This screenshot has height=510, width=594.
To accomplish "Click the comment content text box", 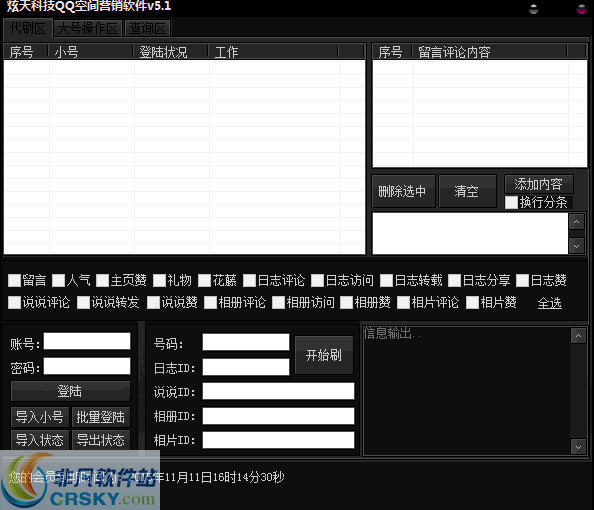I will pyautogui.click(x=470, y=233).
